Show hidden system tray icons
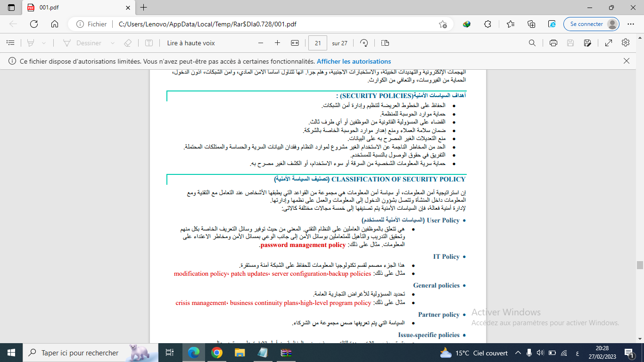The width and height of the screenshot is (644, 362). tap(518, 353)
